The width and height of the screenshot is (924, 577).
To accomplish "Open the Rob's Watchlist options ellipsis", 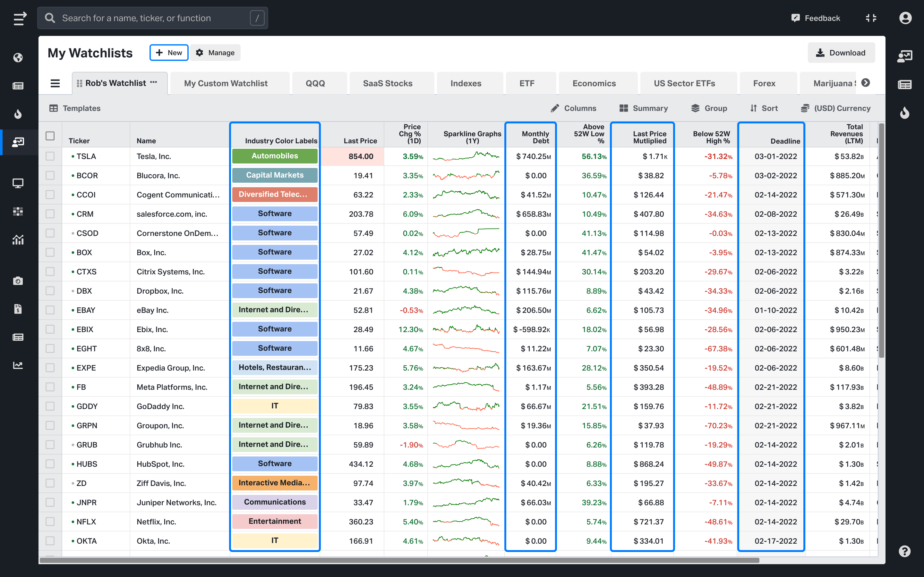I will (153, 82).
